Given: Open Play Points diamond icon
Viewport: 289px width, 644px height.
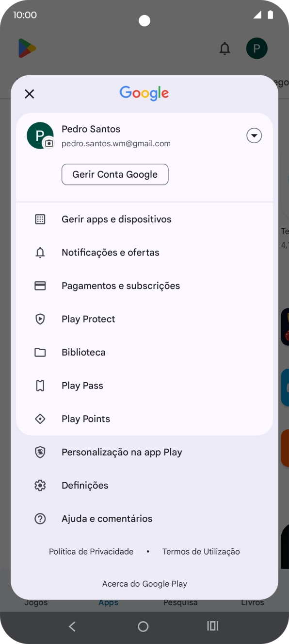Looking at the screenshot, I should [40, 418].
